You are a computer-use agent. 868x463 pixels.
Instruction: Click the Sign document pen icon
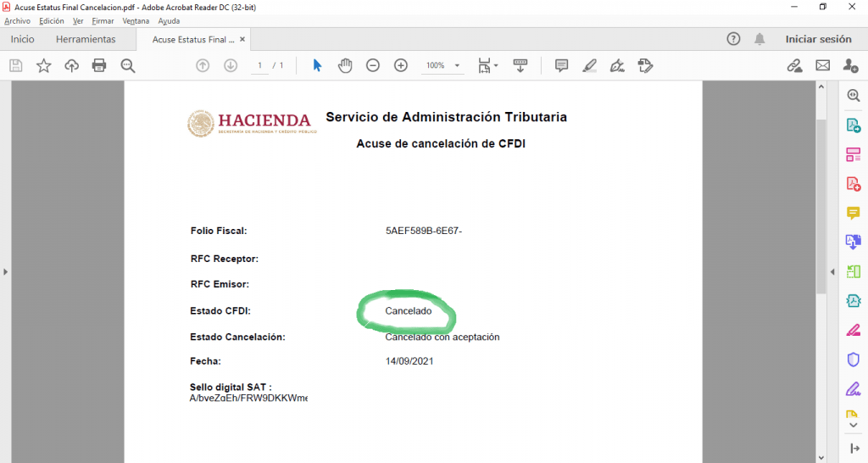tap(617, 66)
